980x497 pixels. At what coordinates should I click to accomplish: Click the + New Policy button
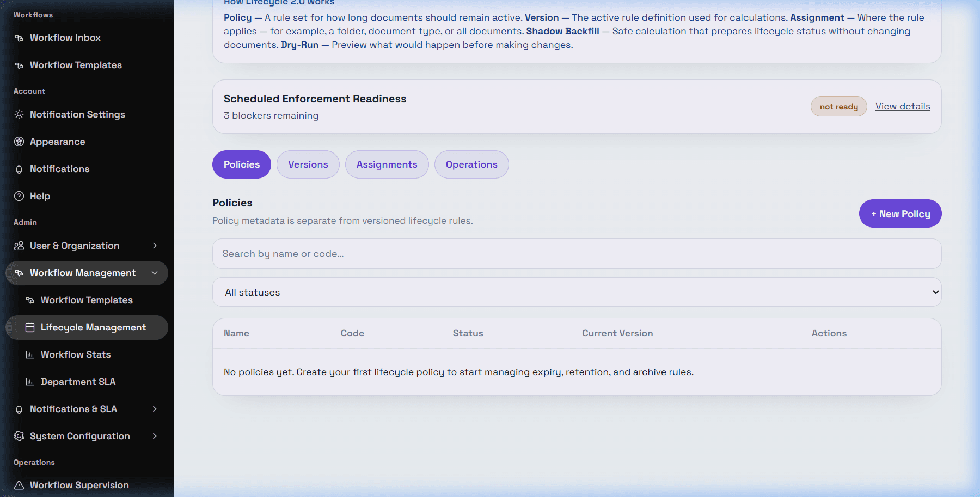pos(901,213)
